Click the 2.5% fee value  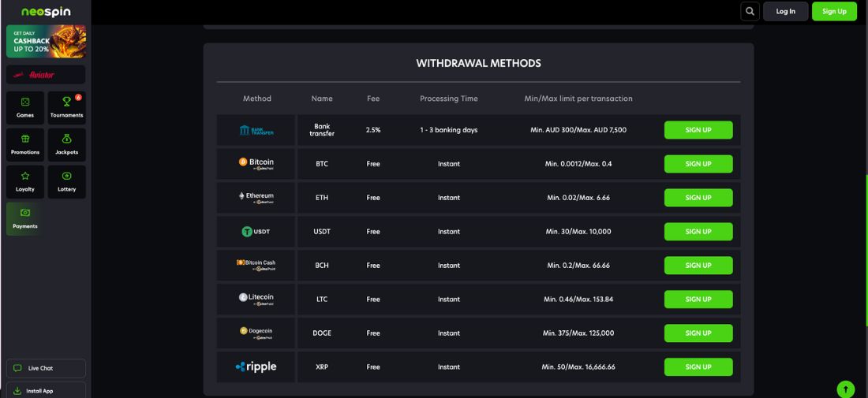(373, 130)
